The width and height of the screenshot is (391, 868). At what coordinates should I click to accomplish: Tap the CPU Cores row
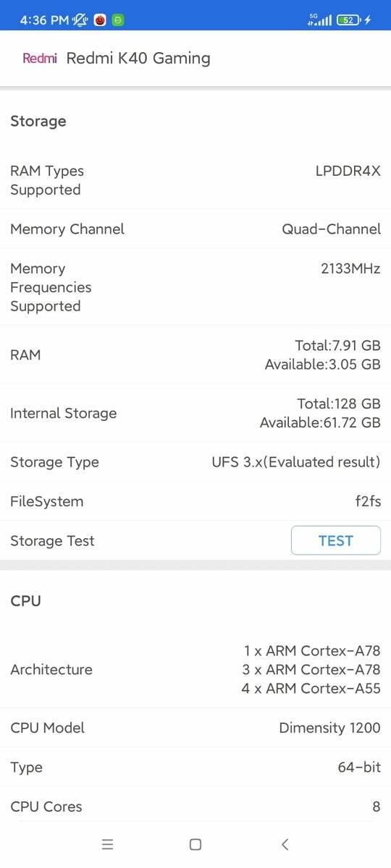click(195, 806)
